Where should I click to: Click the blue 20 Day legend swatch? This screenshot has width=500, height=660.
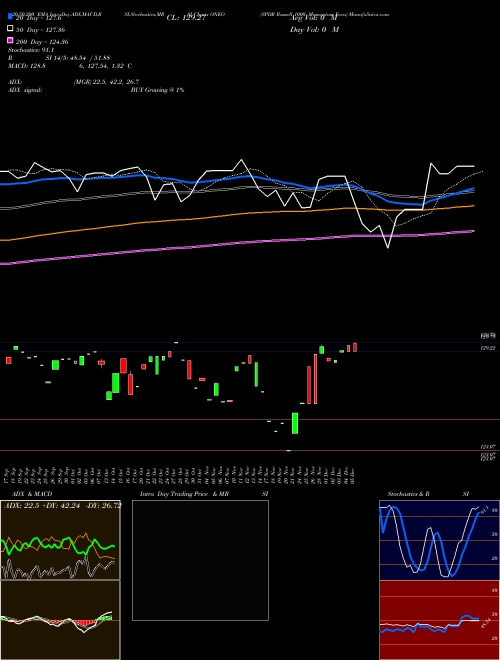click(x=10, y=17)
